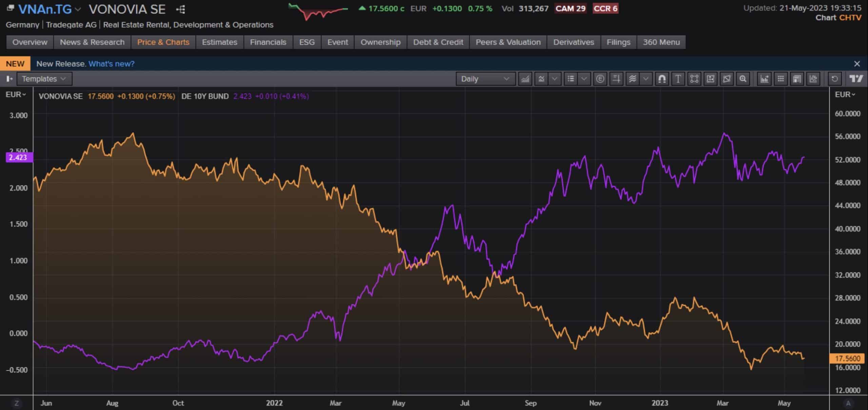Click the wavy lines analysis icon

pos(633,79)
